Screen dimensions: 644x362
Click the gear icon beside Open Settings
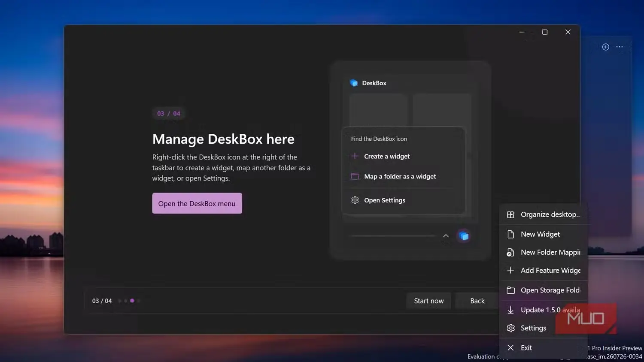355,200
